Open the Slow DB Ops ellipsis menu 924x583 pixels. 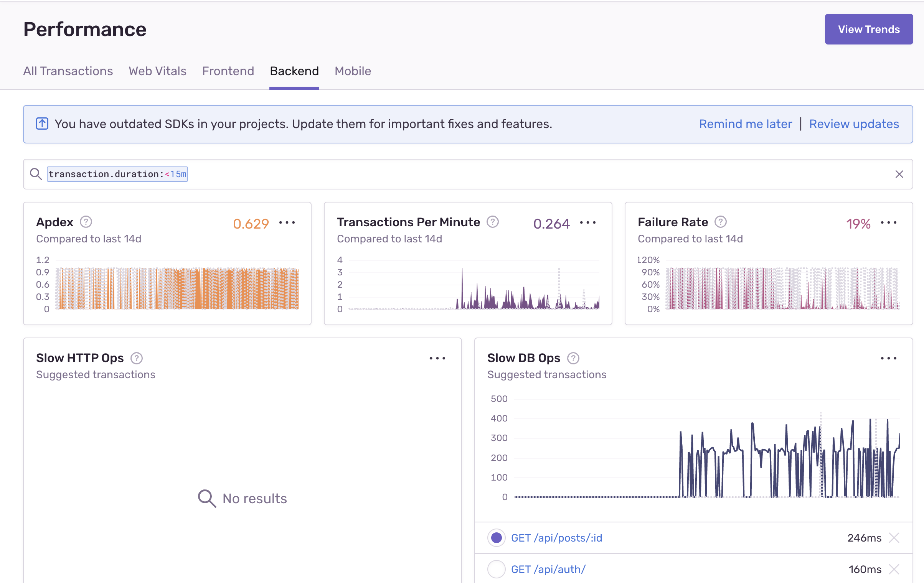pyautogui.click(x=888, y=358)
